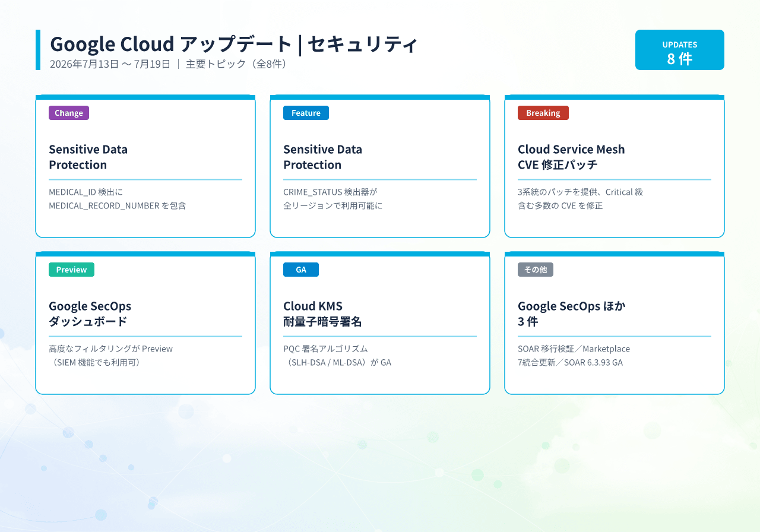Select the page title Google Cloud アップデート

(x=171, y=44)
